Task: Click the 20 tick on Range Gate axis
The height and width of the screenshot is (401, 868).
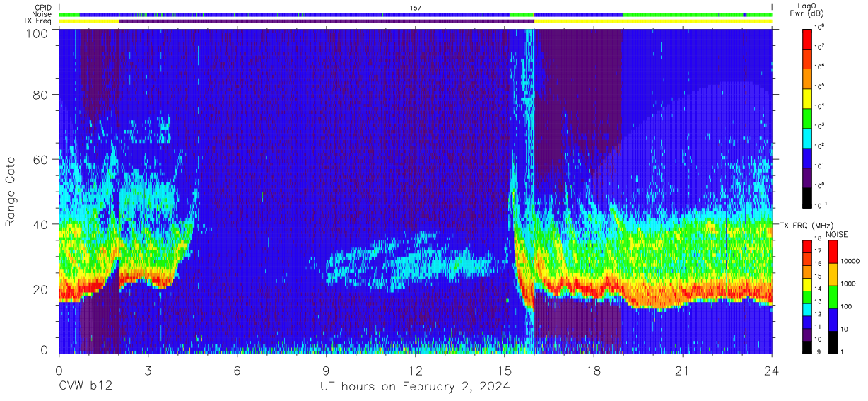Action: coord(41,289)
